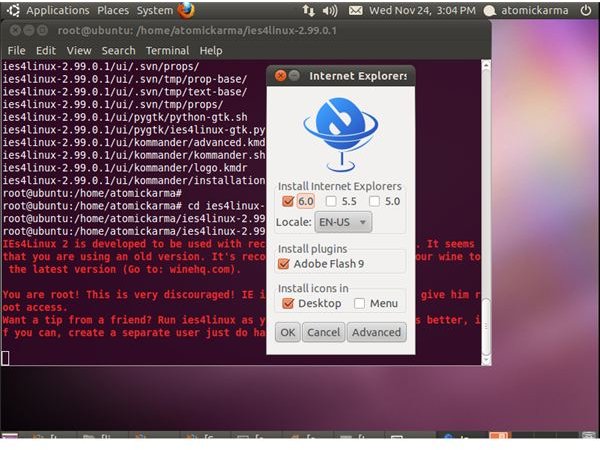
Task: Open the mail envelope indicator
Action: 355,11
